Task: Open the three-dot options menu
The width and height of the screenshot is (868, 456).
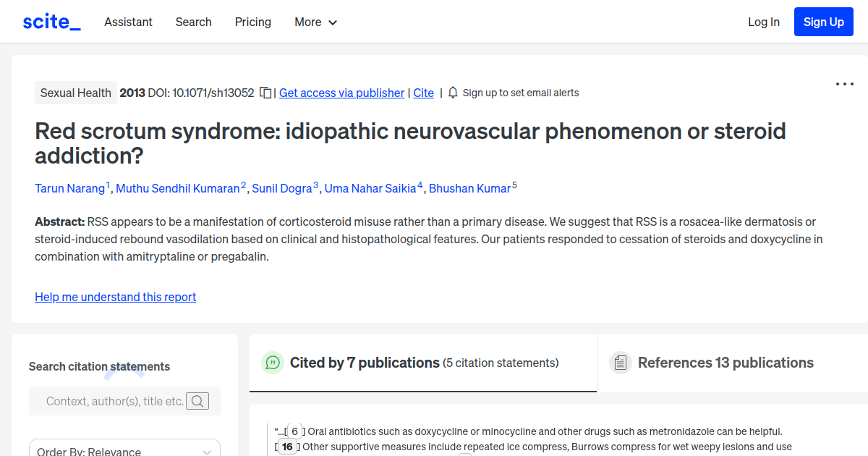Action: [844, 84]
